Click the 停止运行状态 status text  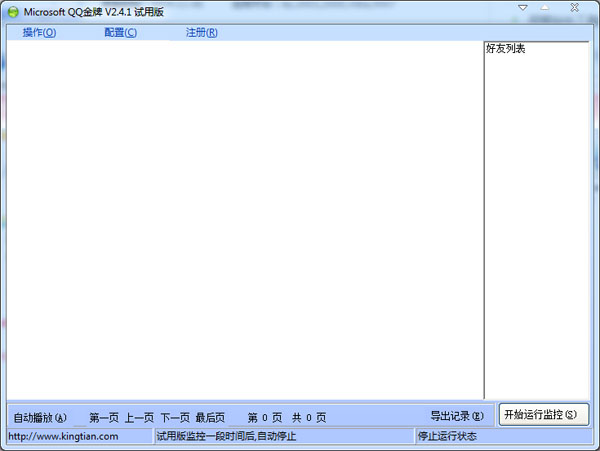click(447, 436)
